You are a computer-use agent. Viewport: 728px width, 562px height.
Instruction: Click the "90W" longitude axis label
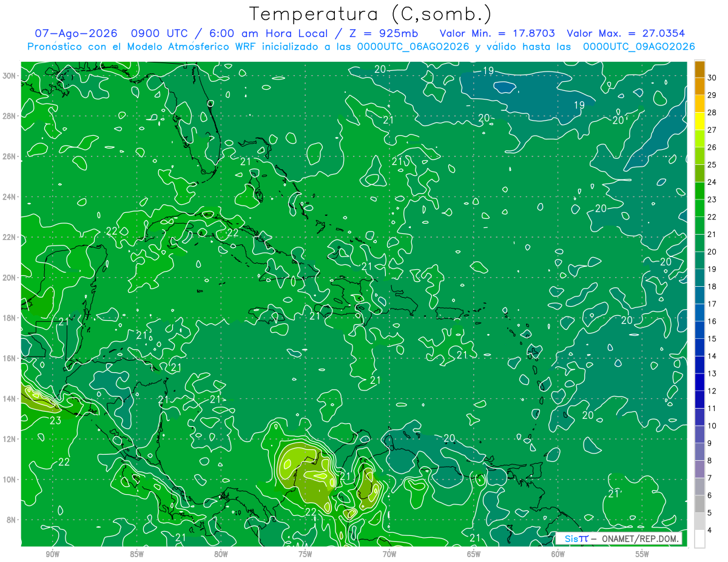(52, 554)
